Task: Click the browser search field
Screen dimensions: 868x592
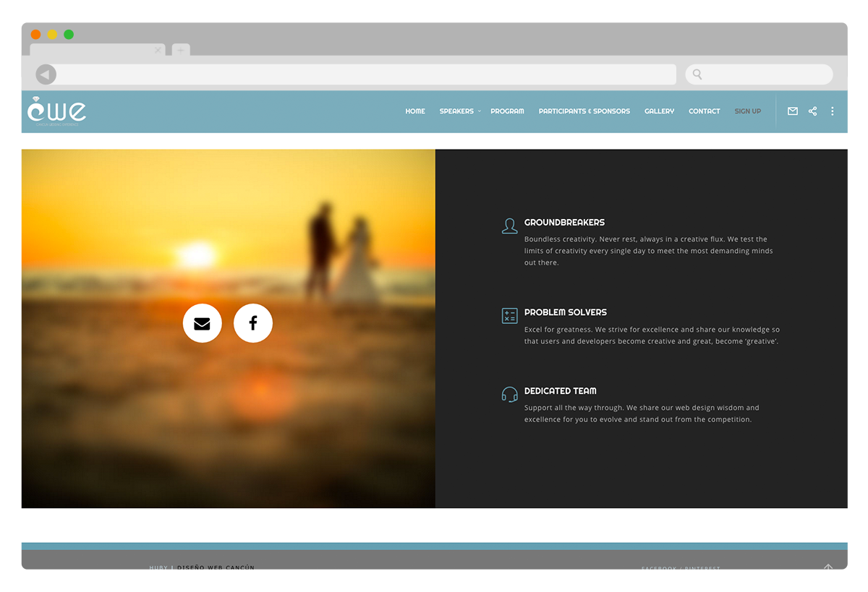Action: coord(759,74)
